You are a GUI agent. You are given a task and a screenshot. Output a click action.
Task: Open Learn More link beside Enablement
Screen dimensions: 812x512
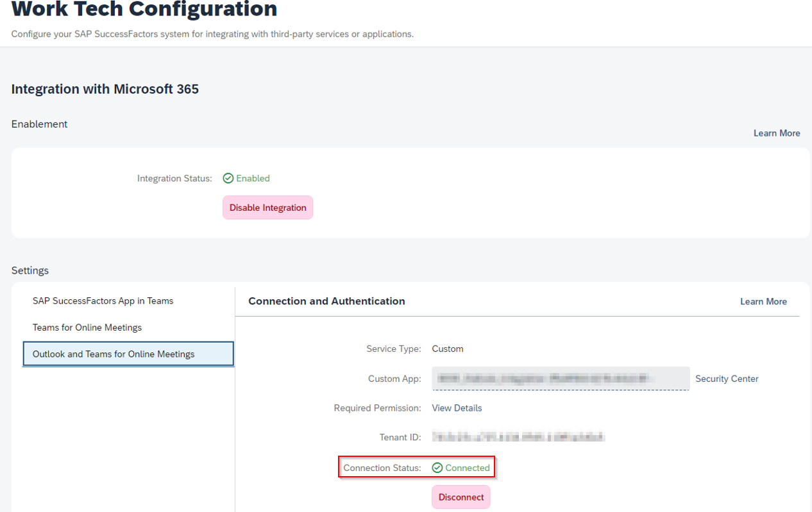(777, 133)
